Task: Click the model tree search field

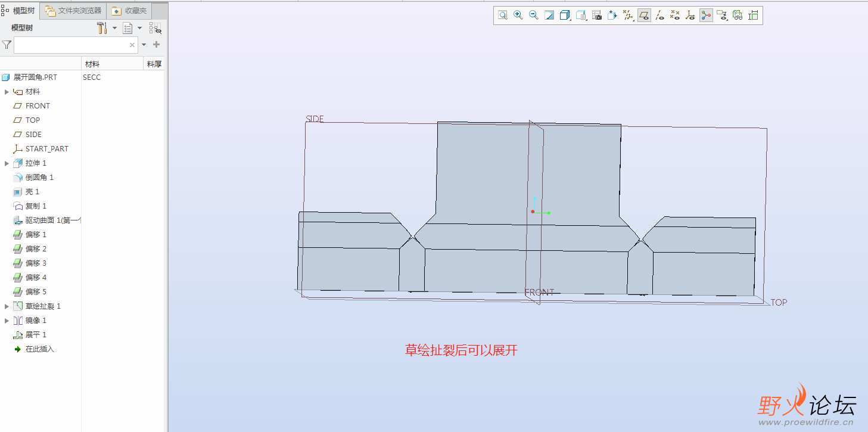Action: coord(70,45)
